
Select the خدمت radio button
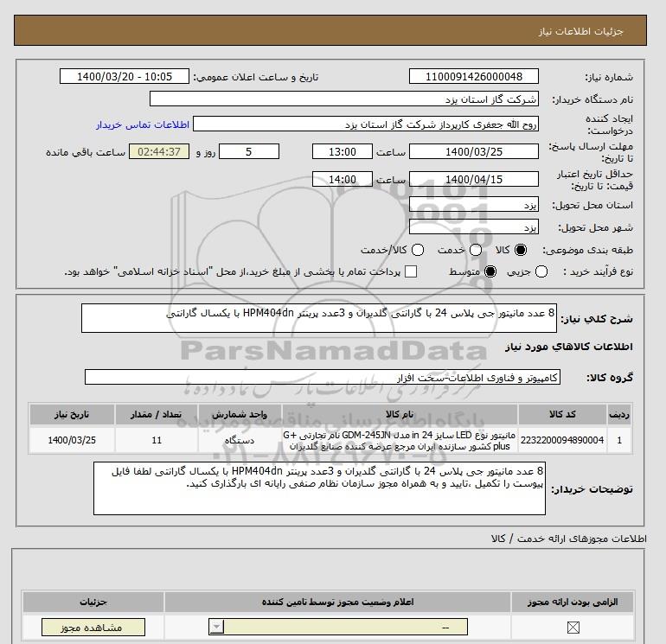476,250
